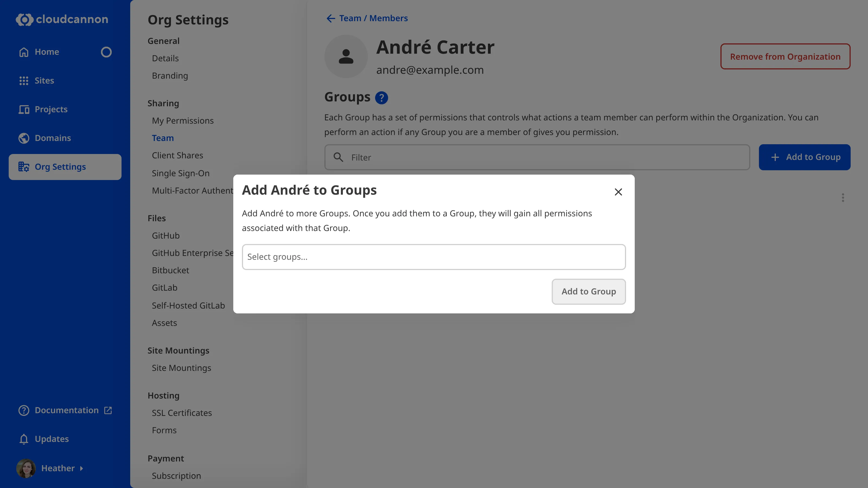Viewport: 868px width, 488px height.
Task: Click the Filter groups input
Action: tap(537, 157)
